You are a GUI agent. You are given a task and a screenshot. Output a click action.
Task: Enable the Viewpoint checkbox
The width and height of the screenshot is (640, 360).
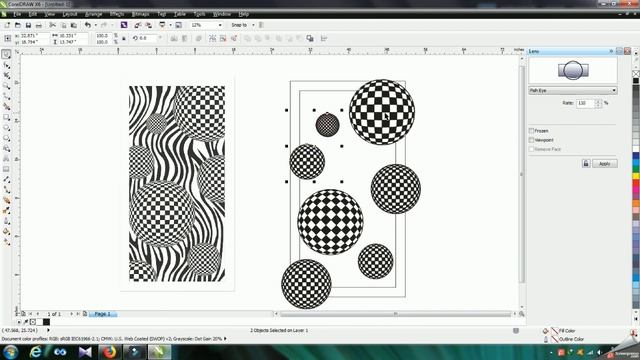click(531, 140)
